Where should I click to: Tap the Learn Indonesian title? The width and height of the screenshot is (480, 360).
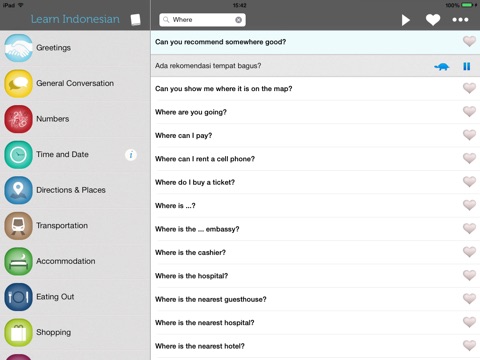75,19
